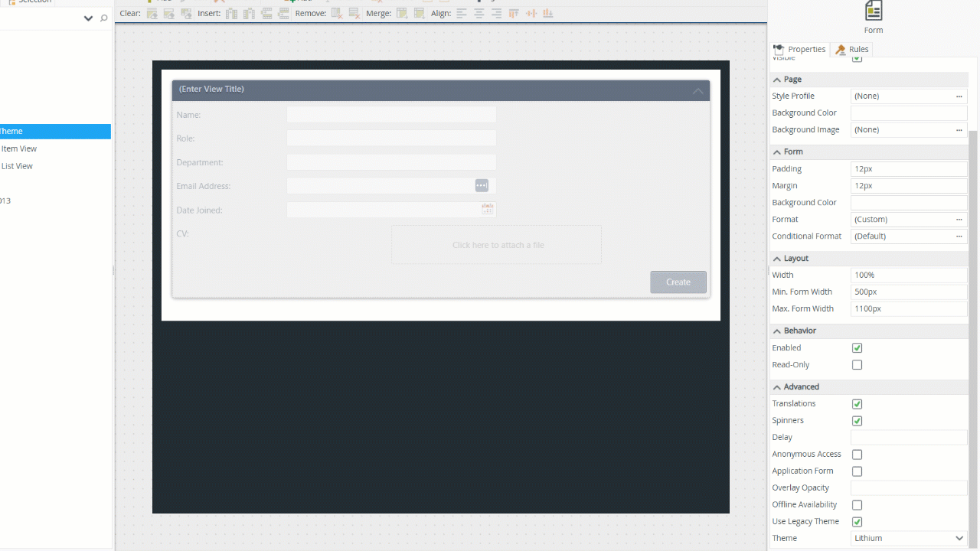This screenshot has height=551, width=980.
Task: Click the search magnifier in left panel
Action: coord(104,18)
